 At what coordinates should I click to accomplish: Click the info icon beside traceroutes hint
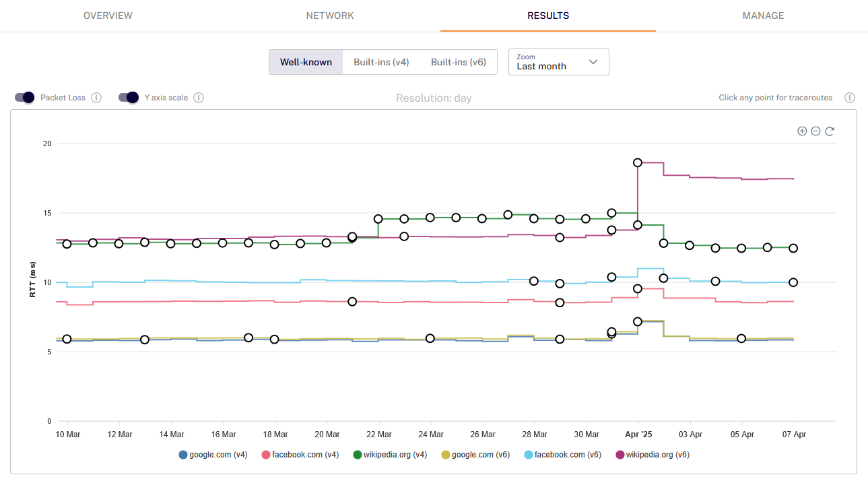pyautogui.click(x=850, y=98)
